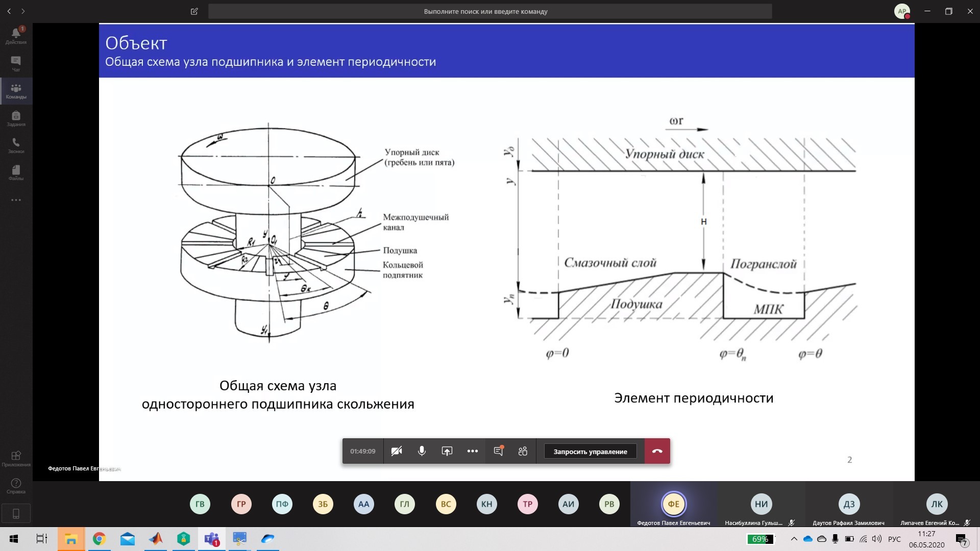Open the Files (Файлы) sidebar icon
Viewport: 980px width, 551px height.
click(x=16, y=172)
